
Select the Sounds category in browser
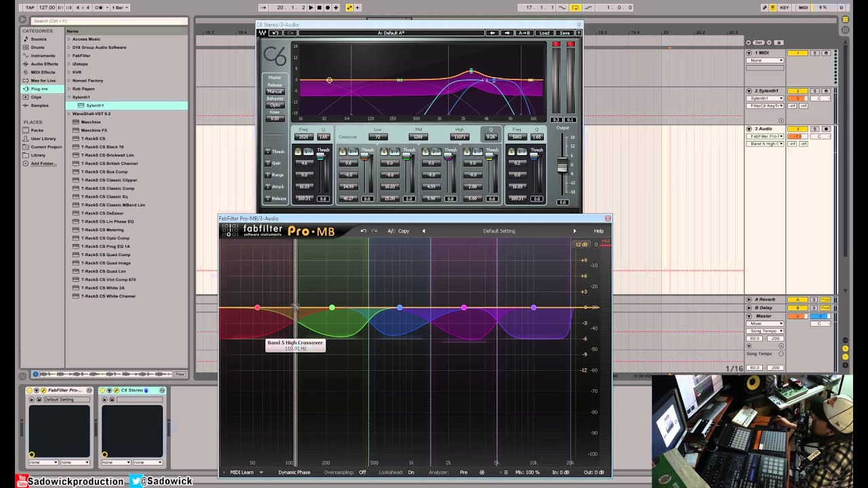39,39
